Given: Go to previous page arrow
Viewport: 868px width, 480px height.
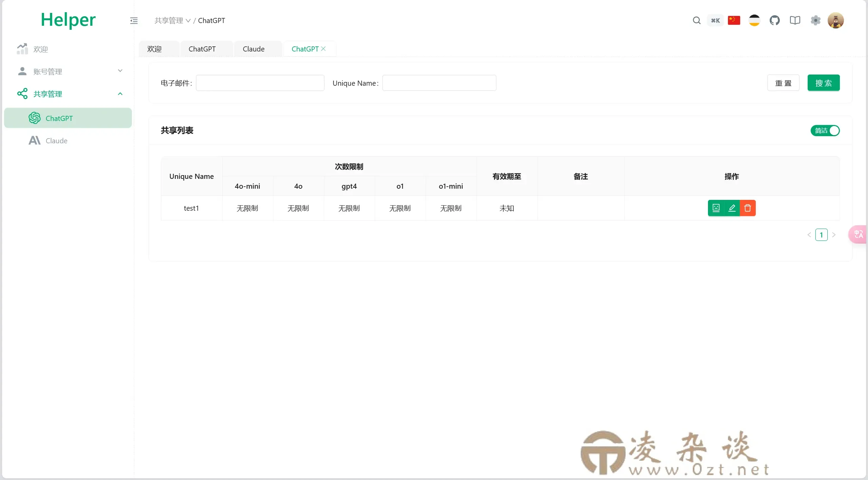Looking at the screenshot, I should click(x=809, y=235).
